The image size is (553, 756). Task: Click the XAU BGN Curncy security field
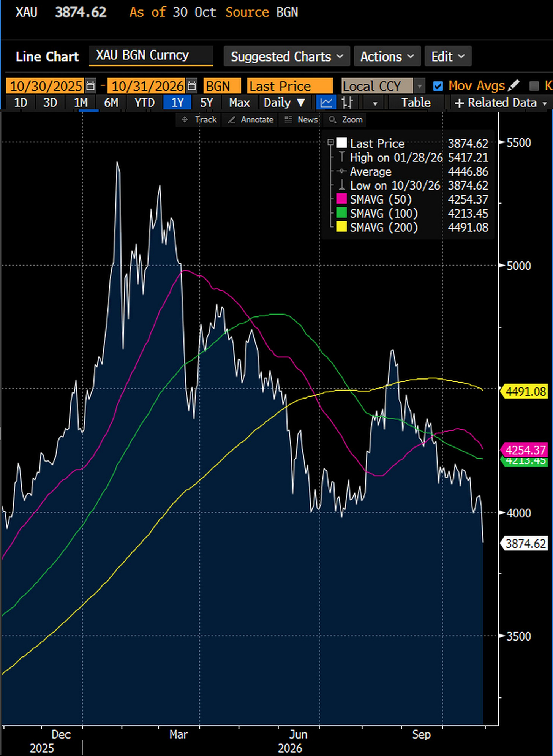[151, 55]
